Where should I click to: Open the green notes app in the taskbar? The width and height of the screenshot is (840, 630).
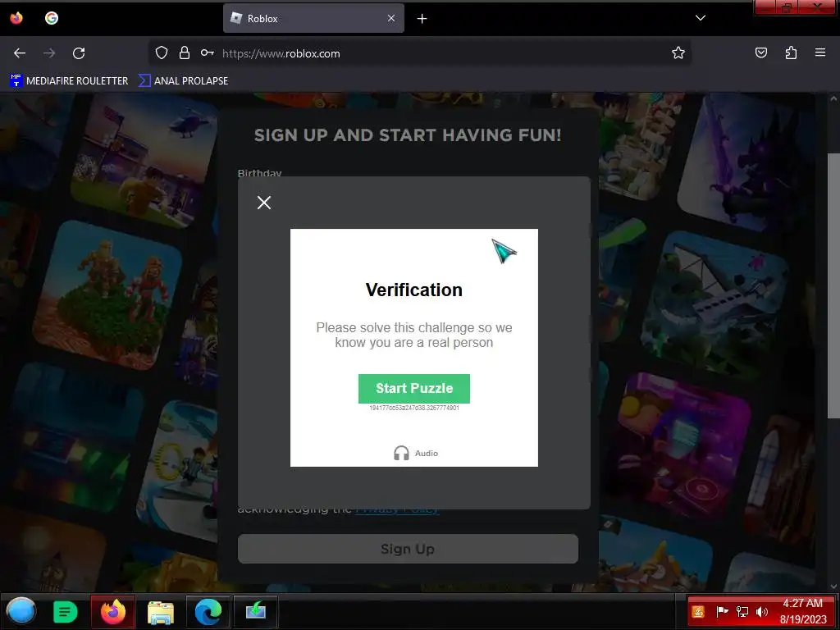(66, 612)
